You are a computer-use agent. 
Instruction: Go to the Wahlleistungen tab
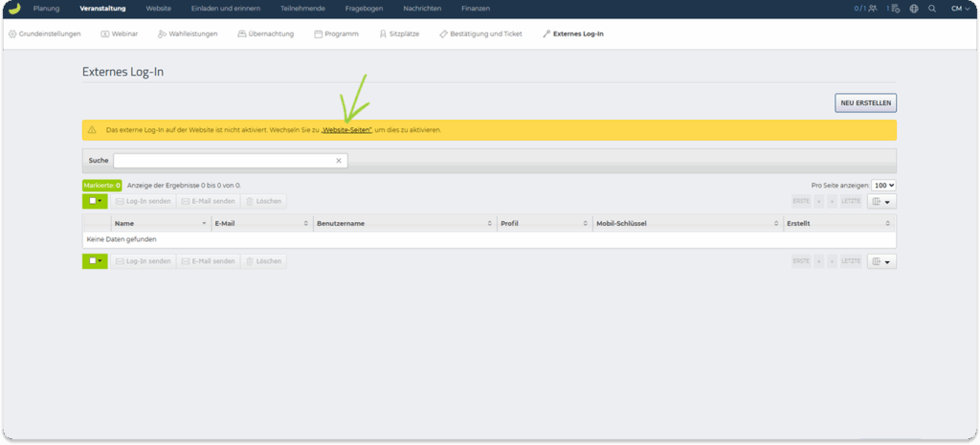[x=188, y=33]
